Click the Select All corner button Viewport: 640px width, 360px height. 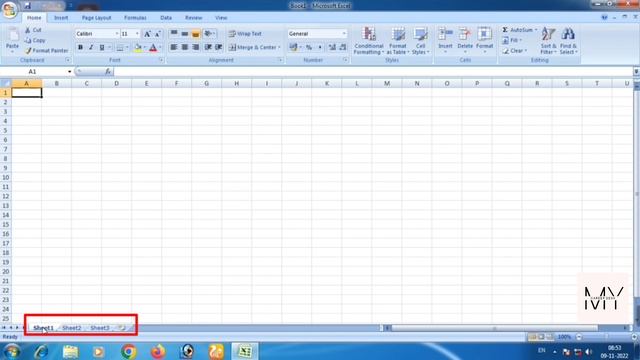(6, 83)
